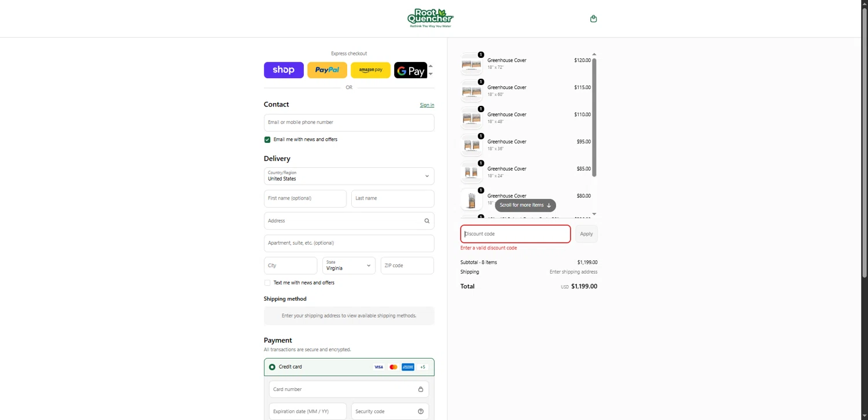The height and width of the screenshot is (420, 868).
Task: Choose Google Pay express checkout
Action: click(411, 70)
